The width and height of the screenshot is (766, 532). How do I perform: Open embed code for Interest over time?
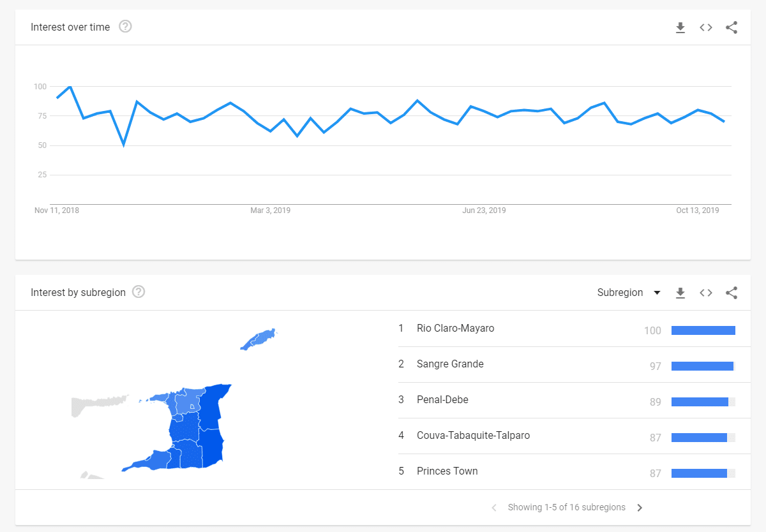pos(706,27)
